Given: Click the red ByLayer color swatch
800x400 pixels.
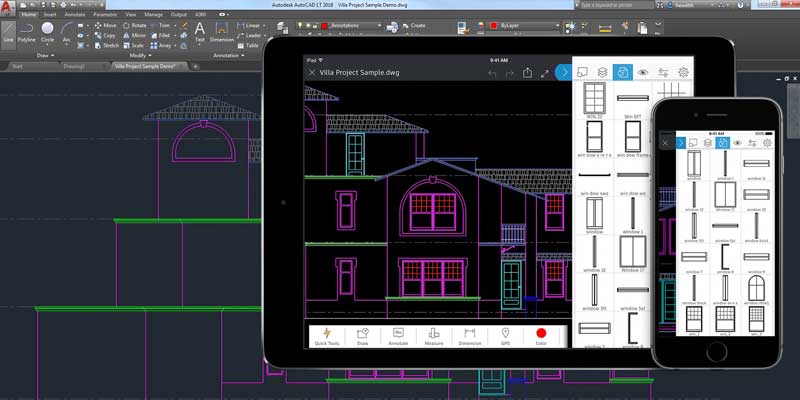Looking at the screenshot, I should coord(493,26).
